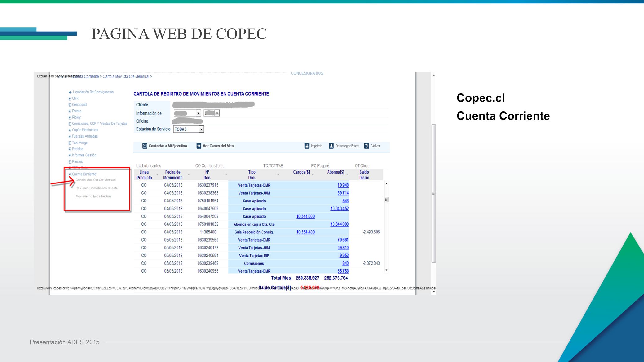The height and width of the screenshot is (362, 644).
Task: Open the Línea Producto column filter arrow
Action: pos(157,175)
